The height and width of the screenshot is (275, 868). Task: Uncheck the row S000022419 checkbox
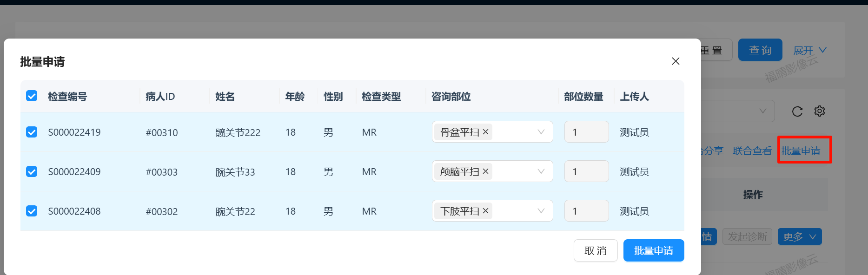32,132
